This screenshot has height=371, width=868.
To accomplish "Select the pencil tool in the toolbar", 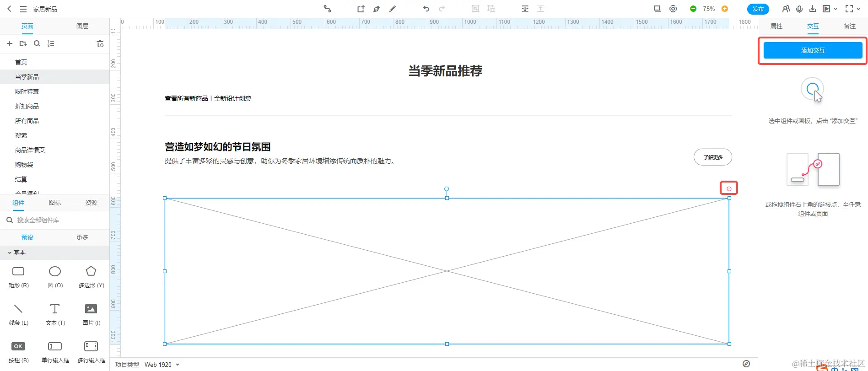I will coord(393,9).
